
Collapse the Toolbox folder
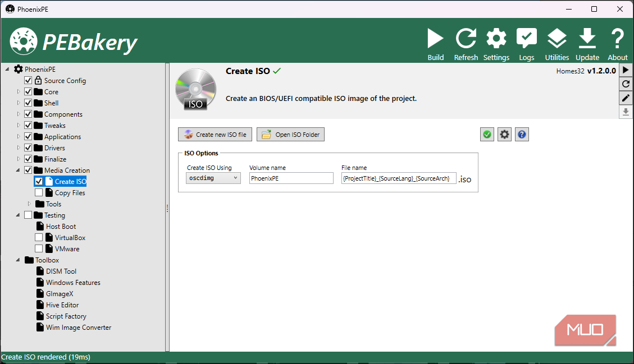point(18,260)
